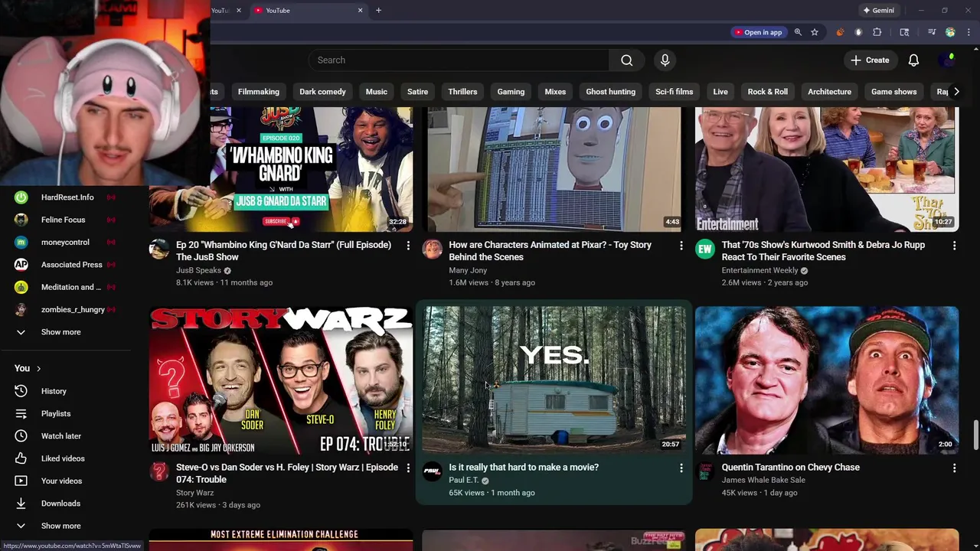Viewport: 980px width, 551px height.
Task: Click the Create button
Action: tap(870, 60)
